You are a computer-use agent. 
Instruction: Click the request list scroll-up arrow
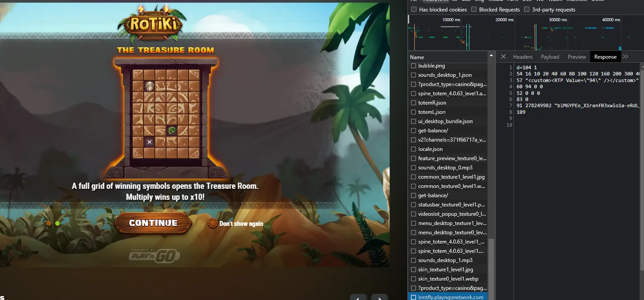(x=491, y=56)
